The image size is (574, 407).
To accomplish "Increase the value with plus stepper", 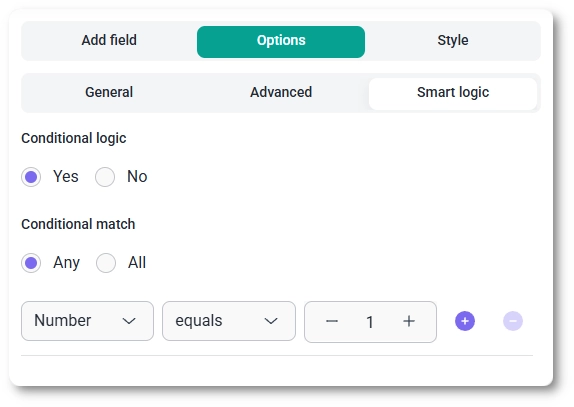I will [x=409, y=321].
